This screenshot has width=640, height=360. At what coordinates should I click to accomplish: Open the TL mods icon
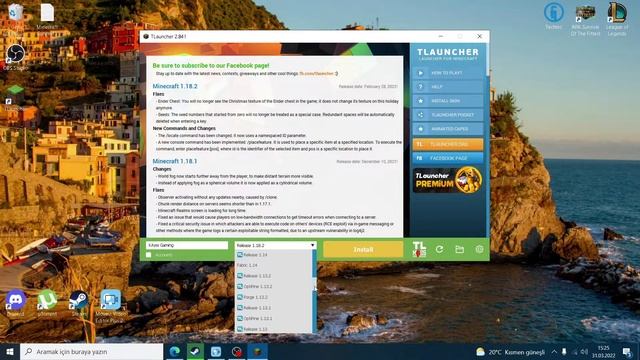pyautogui.click(x=419, y=249)
